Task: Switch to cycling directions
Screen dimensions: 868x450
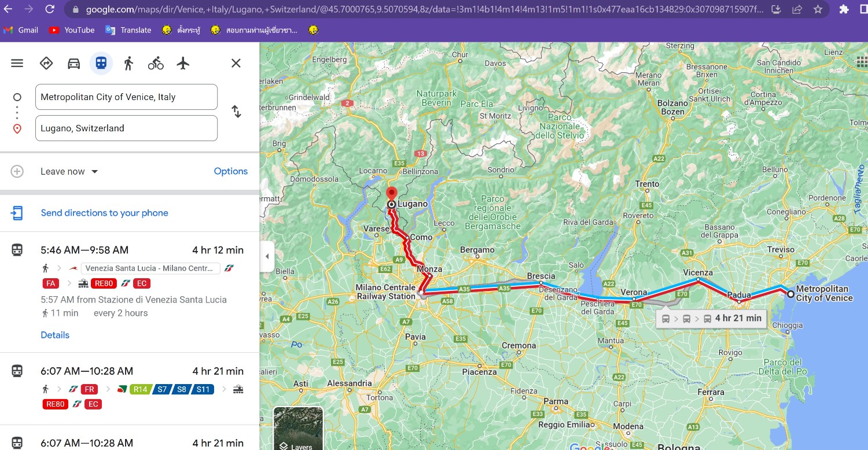Action: click(x=156, y=63)
